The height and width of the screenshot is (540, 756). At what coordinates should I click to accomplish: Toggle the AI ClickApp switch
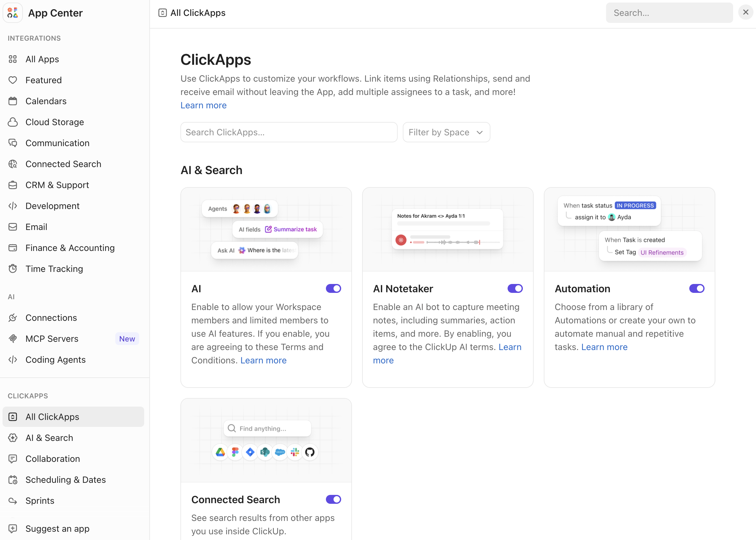pos(334,288)
